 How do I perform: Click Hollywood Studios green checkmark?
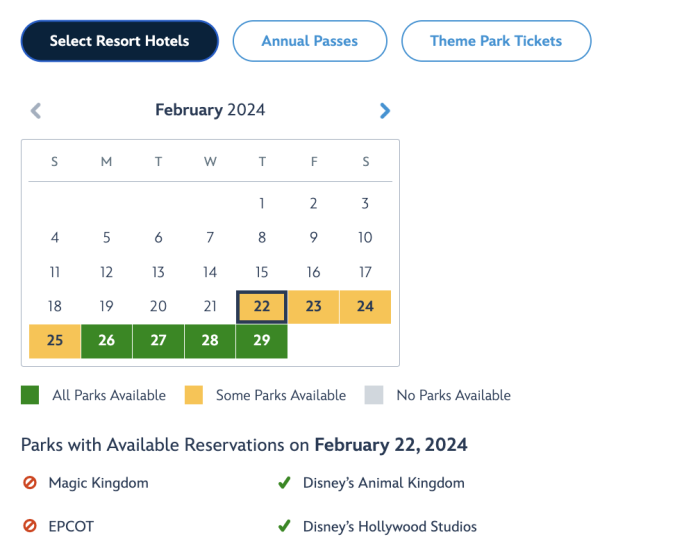[x=284, y=526]
